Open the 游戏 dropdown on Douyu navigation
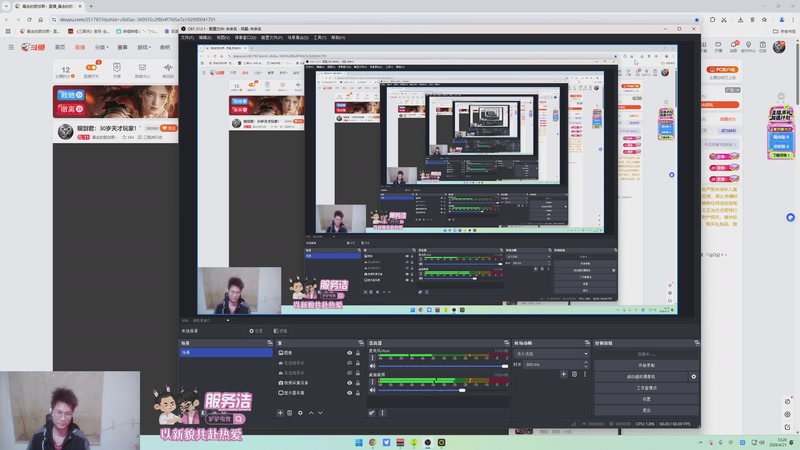This screenshot has width=800, height=450. (144, 47)
